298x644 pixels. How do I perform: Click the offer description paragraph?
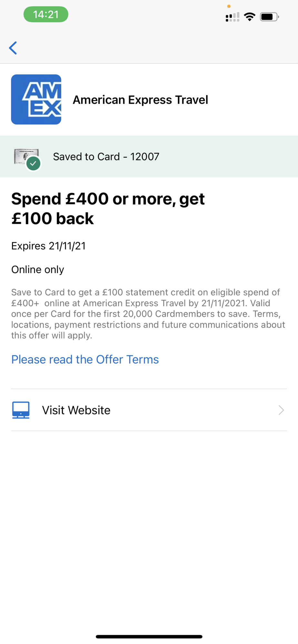pyautogui.click(x=148, y=314)
